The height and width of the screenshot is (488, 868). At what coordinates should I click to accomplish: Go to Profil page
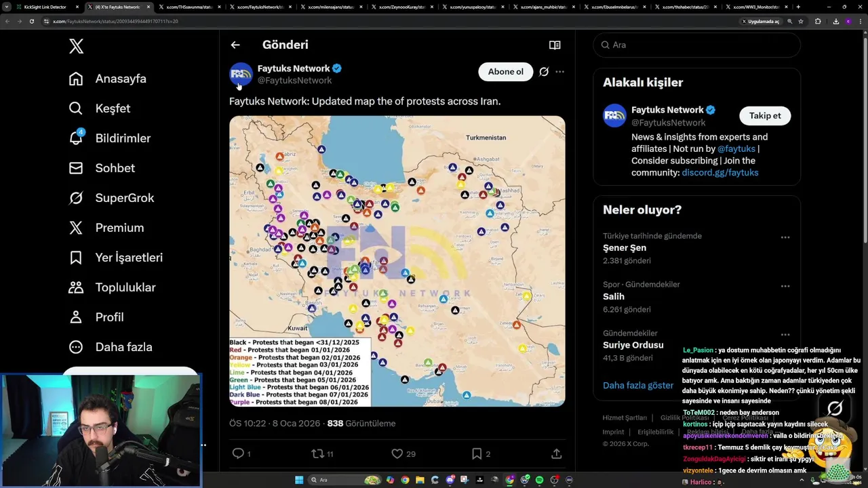pos(96,317)
